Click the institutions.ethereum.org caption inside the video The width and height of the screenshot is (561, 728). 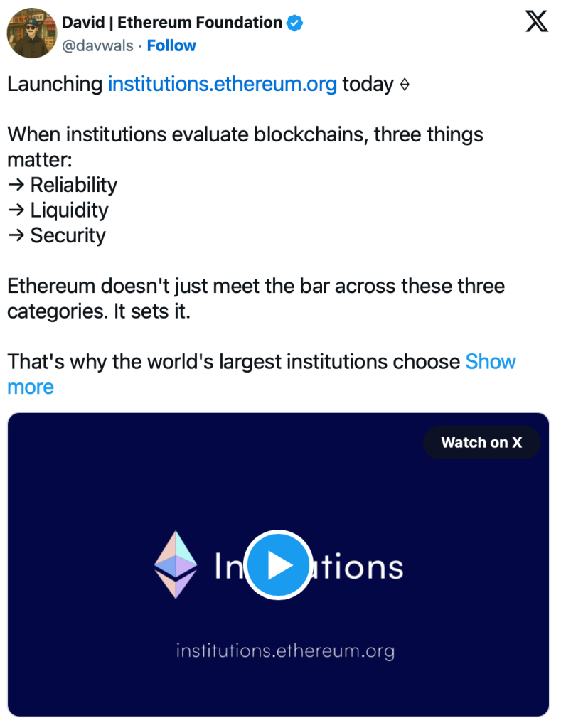[284, 650]
